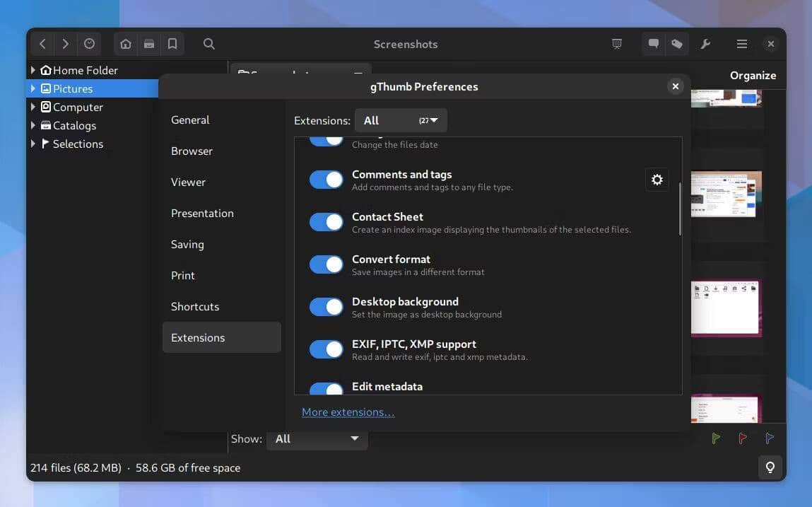
Task: Go to the Home folder using the house icon
Action: [125, 43]
